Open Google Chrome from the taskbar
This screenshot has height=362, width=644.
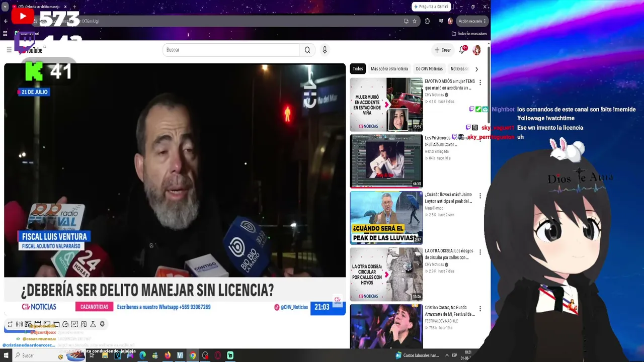(193, 355)
